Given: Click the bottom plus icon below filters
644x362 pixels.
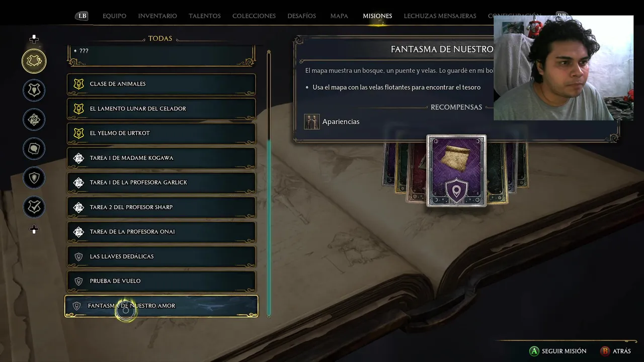Looking at the screenshot, I should (x=34, y=230).
